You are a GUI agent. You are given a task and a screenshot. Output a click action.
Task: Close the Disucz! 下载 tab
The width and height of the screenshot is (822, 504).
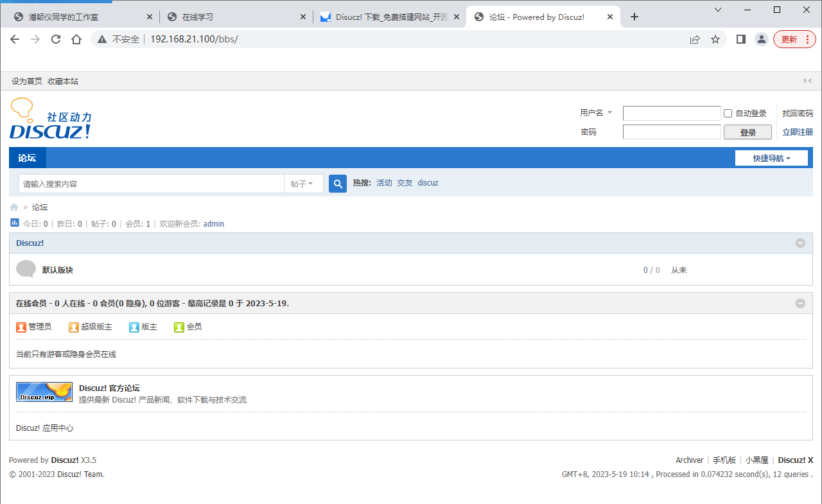click(457, 17)
